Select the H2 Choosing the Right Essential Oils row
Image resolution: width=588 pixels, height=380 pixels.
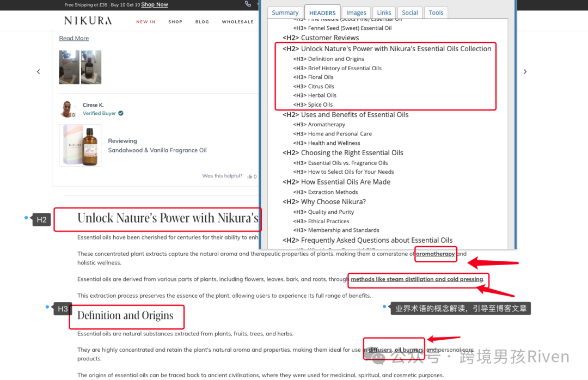point(343,152)
